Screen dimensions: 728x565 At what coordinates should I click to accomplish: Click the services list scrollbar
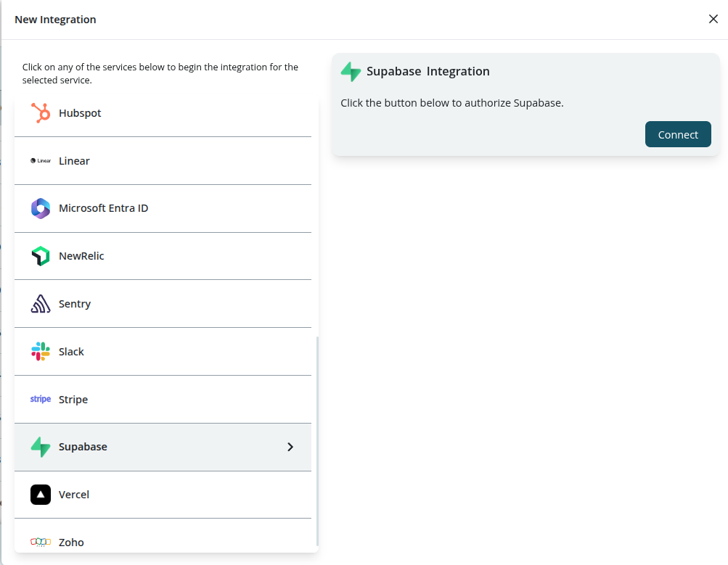pos(318,441)
